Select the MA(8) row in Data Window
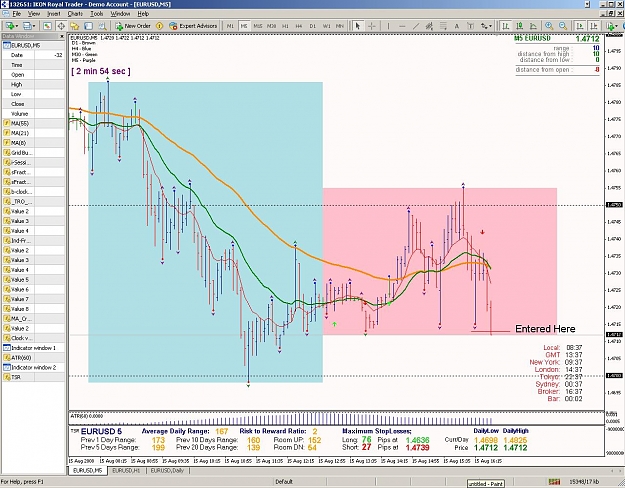 click(33, 143)
